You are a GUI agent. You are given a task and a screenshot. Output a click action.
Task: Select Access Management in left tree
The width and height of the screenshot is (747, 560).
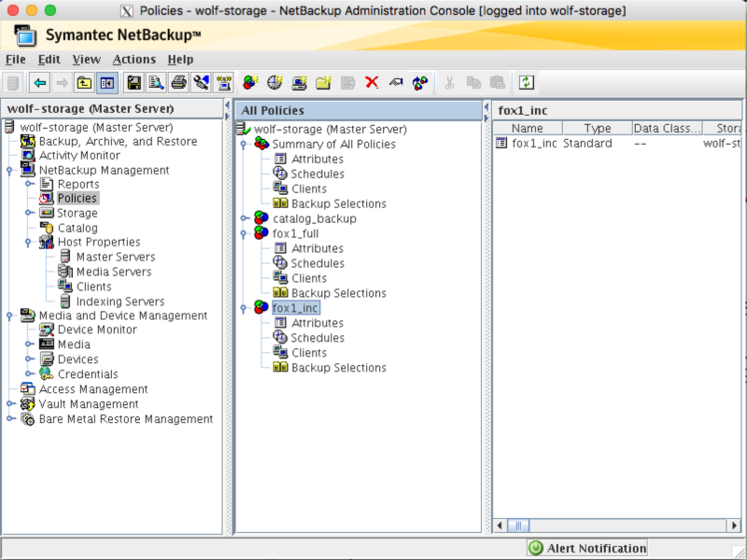point(93,389)
